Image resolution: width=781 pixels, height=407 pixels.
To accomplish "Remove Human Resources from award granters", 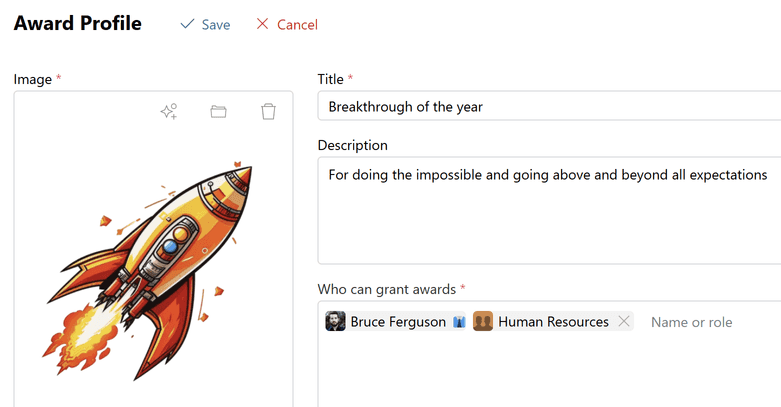I will (x=624, y=321).
